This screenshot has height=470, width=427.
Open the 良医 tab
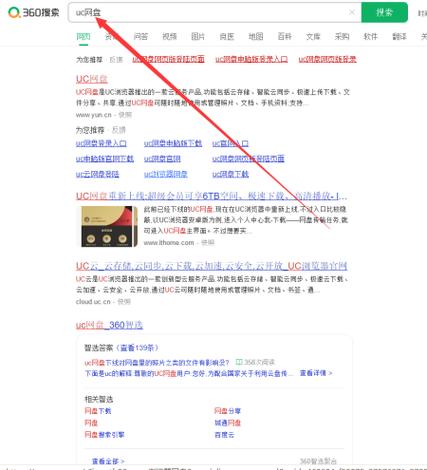point(227,36)
